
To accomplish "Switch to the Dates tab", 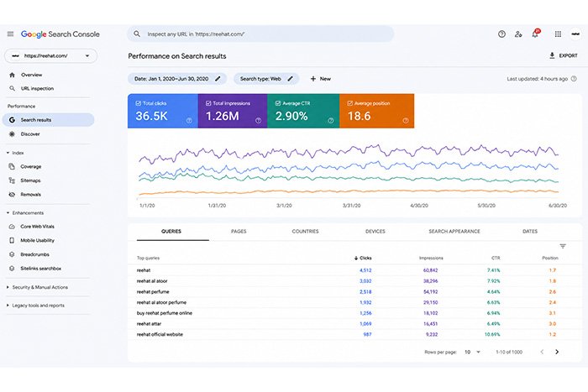I will (530, 231).
